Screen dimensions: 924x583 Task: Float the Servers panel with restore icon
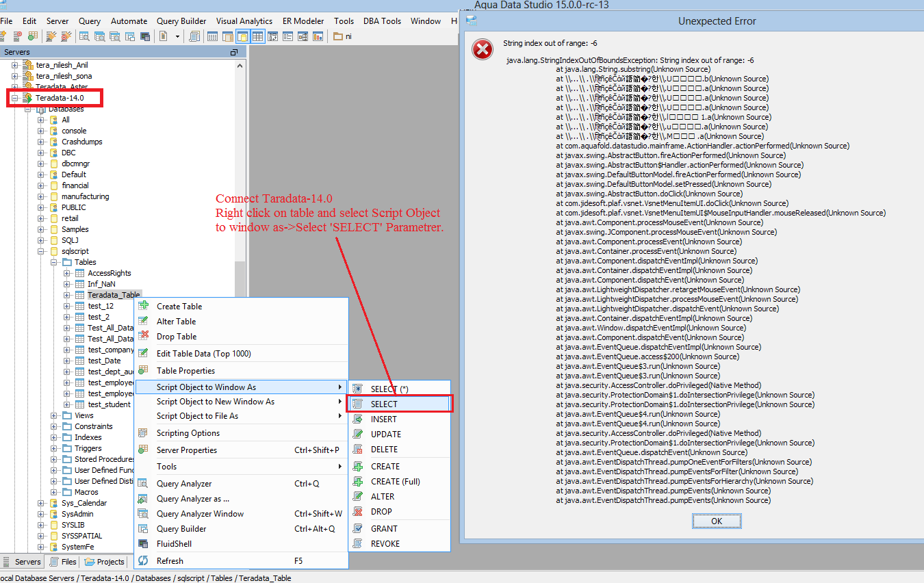(234, 53)
